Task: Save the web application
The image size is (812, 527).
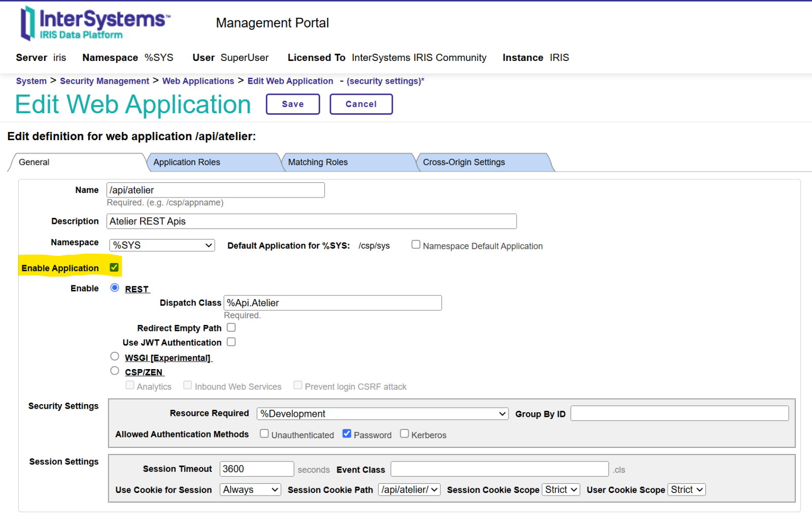Action: pyautogui.click(x=293, y=104)
